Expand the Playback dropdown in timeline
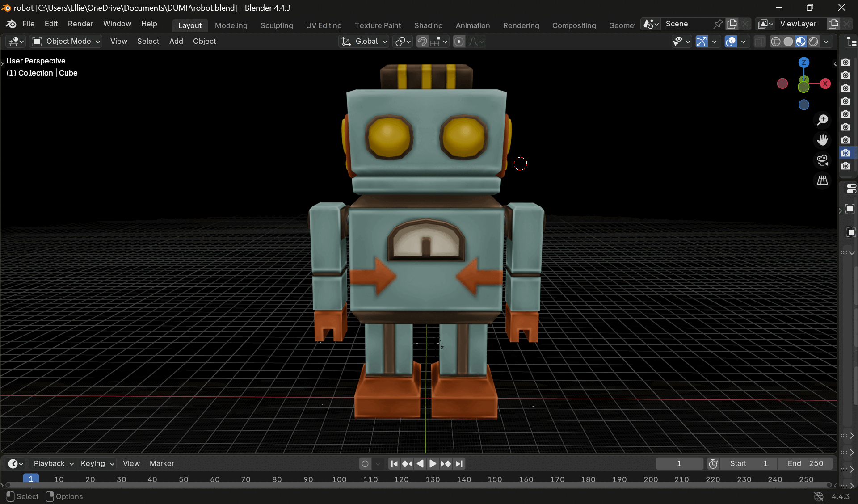Viewport: 858px width, 504px height. pyautogui.click(x=53, y=463)
